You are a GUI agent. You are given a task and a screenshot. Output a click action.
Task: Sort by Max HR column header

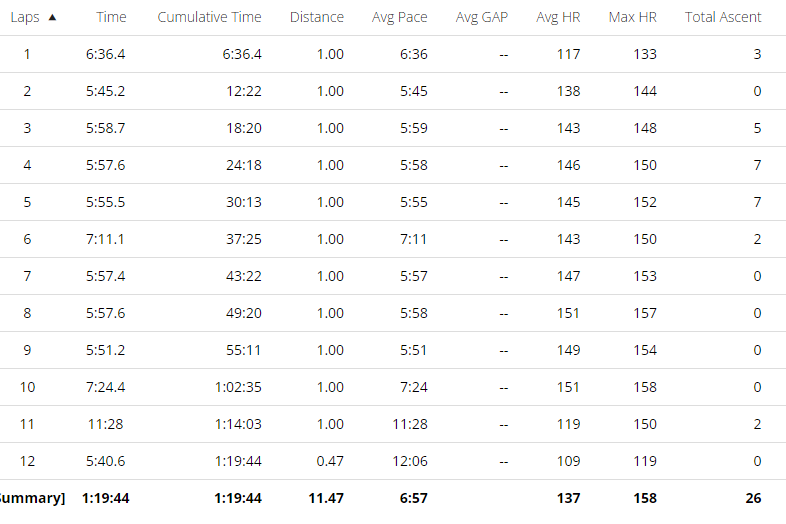(x=632, y=17)
